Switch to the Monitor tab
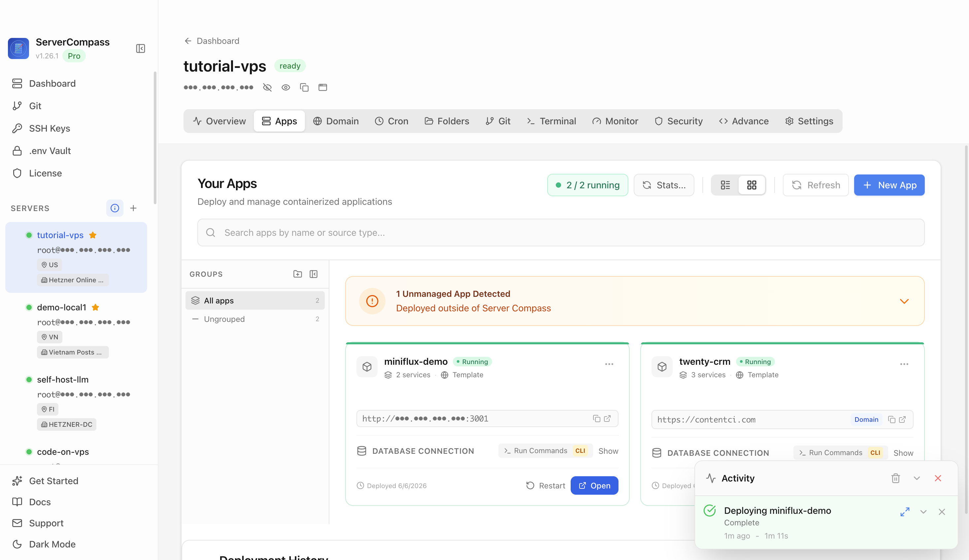Viewport: 969px width, 560px height. pyautogui.click(x=615, y=121)
